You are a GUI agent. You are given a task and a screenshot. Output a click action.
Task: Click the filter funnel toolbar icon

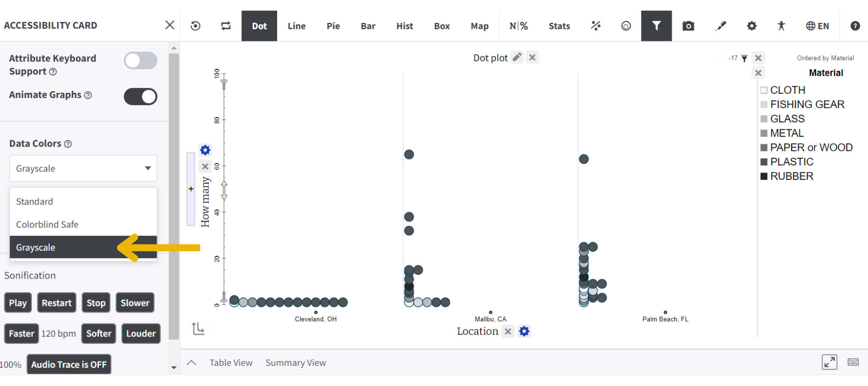point(656,26)
